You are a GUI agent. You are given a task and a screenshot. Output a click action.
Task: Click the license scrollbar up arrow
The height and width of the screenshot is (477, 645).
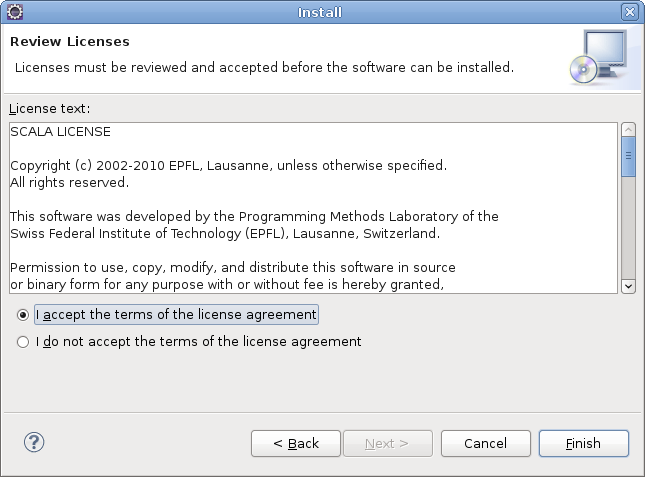click(x=629, y=130)
